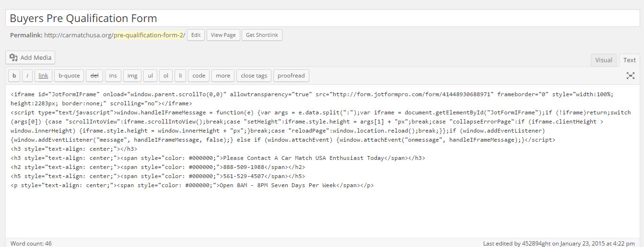
Task: Focus the Buyers Pre Qualification Form title field
Action: point(322,19)
